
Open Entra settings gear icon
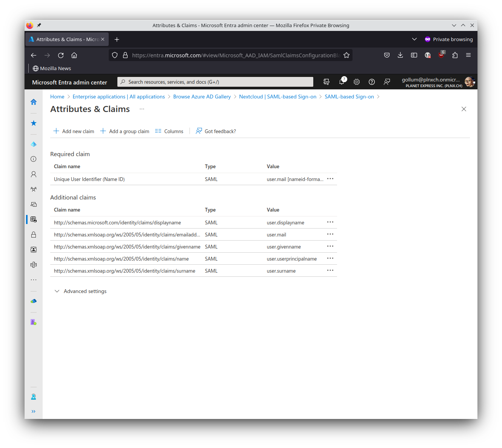tap(357, 82)
